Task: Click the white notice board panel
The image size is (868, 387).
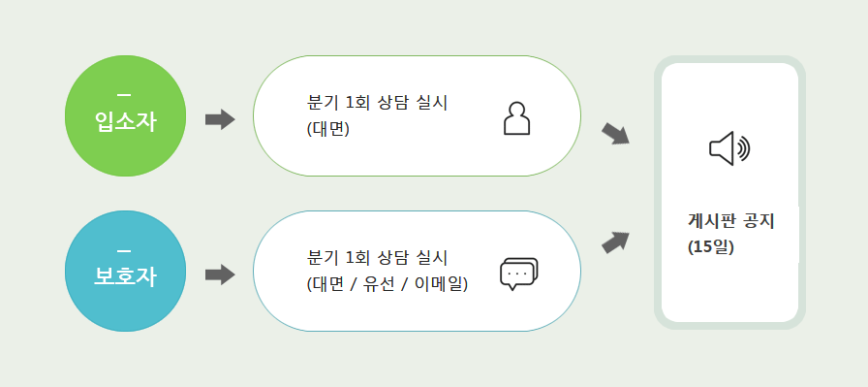Action: pyautogui.click(x=729, y=192)
